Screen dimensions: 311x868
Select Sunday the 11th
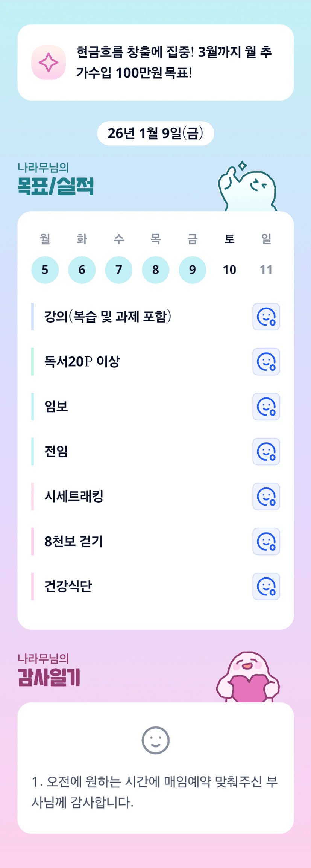click(x=266, y=270)
